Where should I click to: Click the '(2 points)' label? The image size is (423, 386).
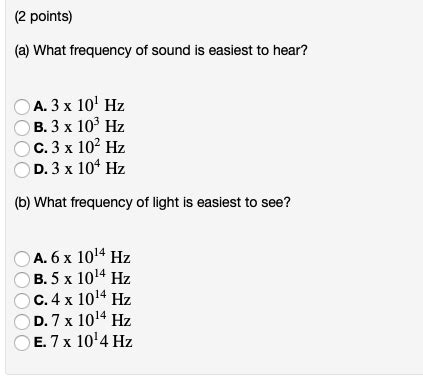[x=43, y=17]
